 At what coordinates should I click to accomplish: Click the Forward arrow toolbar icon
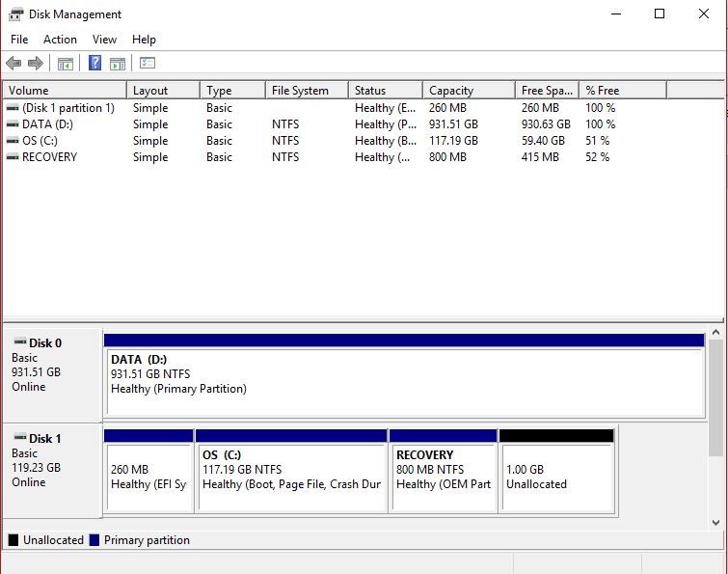pos(36,63)
